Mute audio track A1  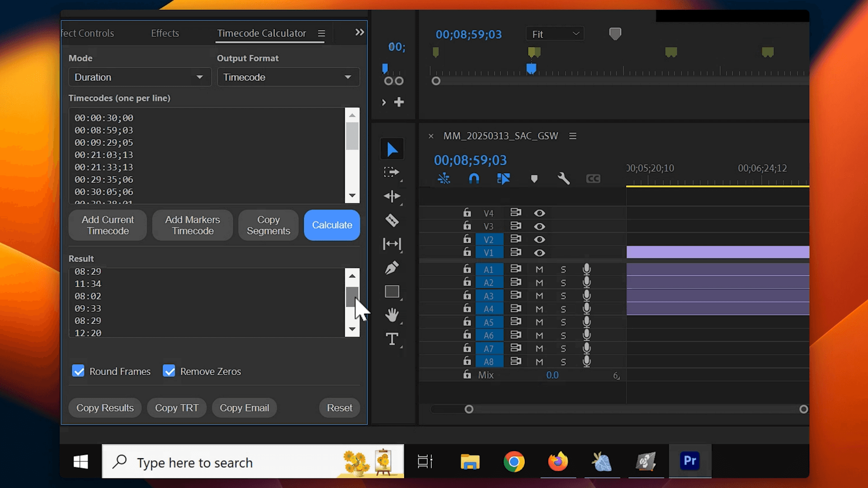pos(539,269)
